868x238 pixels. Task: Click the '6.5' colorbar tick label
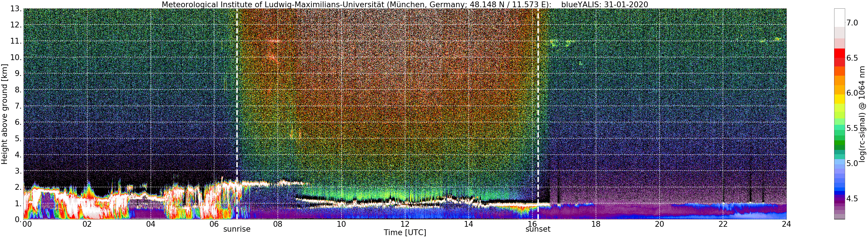(x=852, y=58)
